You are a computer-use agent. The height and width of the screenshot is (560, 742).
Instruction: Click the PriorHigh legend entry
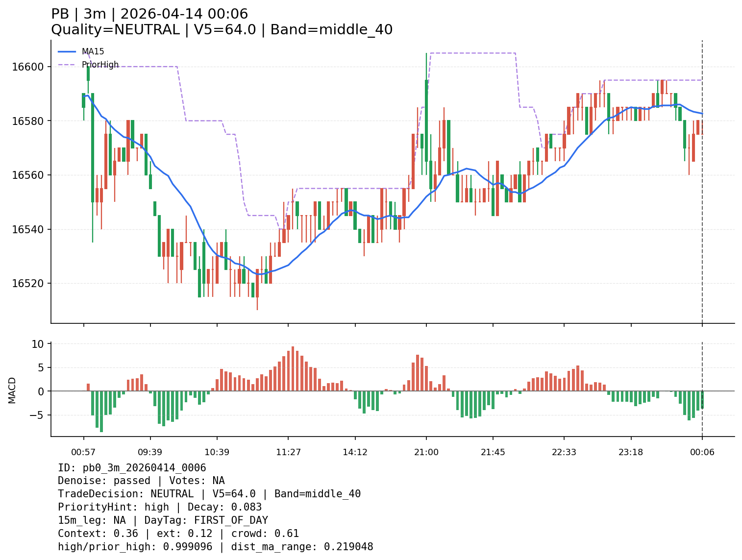click(x=99, y=65)
